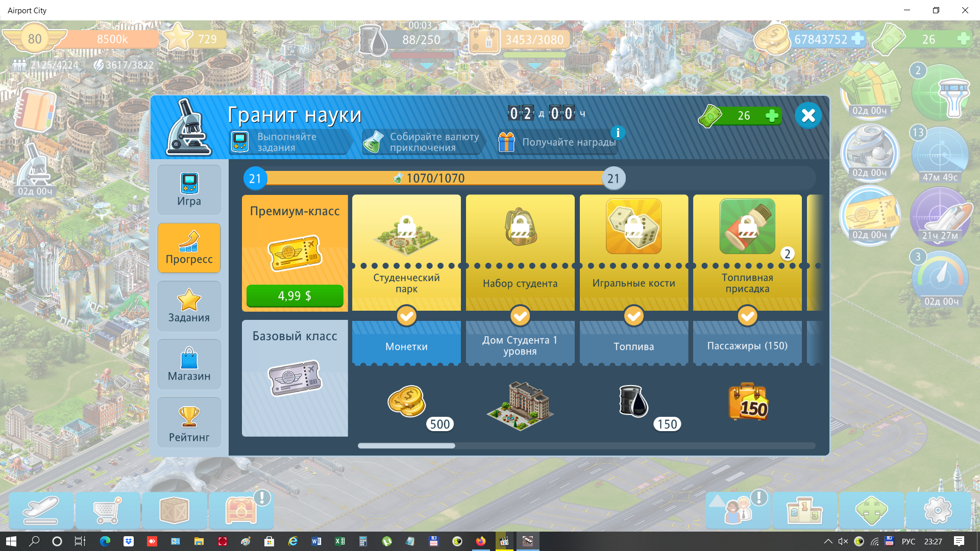Viewport: 980px width, 551px height.
Task: Click the green arrows move-mode icon
Action: click(871, 510)
